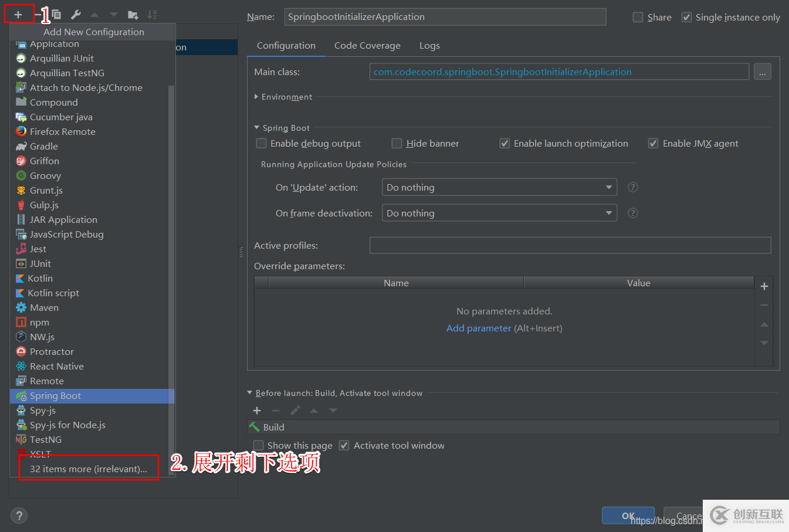The height and width of the screenshot is (532, 789).
Task: Browse main class with ellipsis button
Action: point(762,72)
